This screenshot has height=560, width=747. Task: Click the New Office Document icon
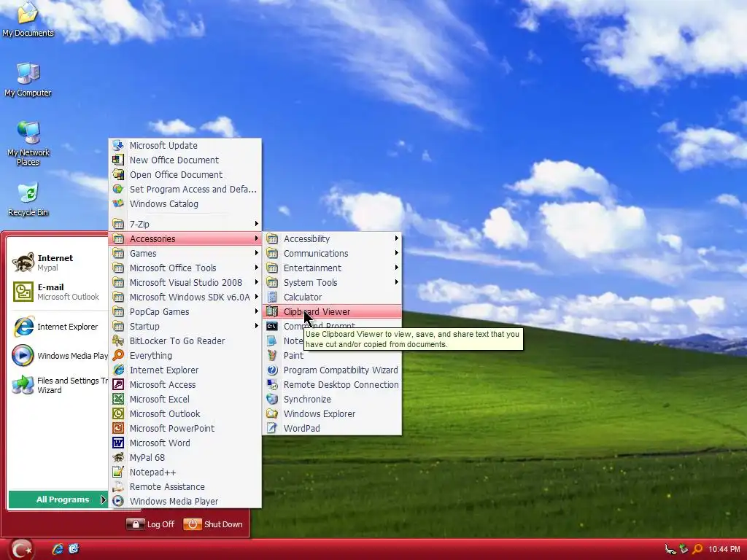(x=118, y=160)
